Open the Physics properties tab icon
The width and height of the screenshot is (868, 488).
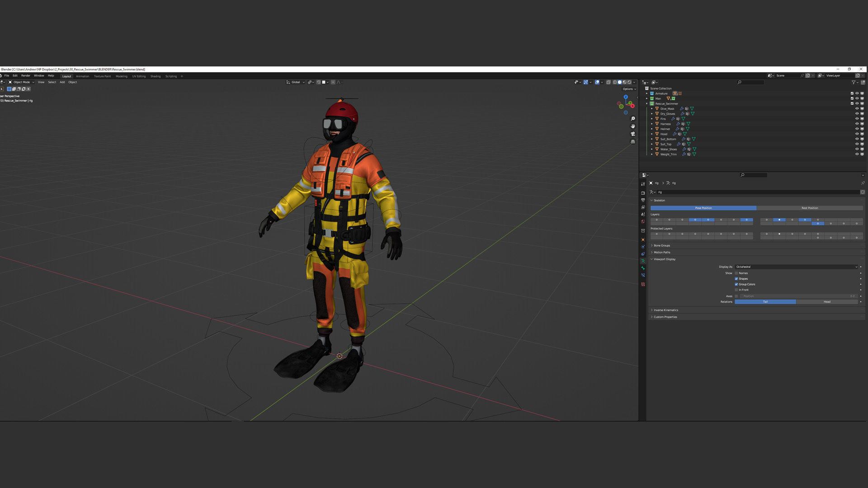coord(643,247)
